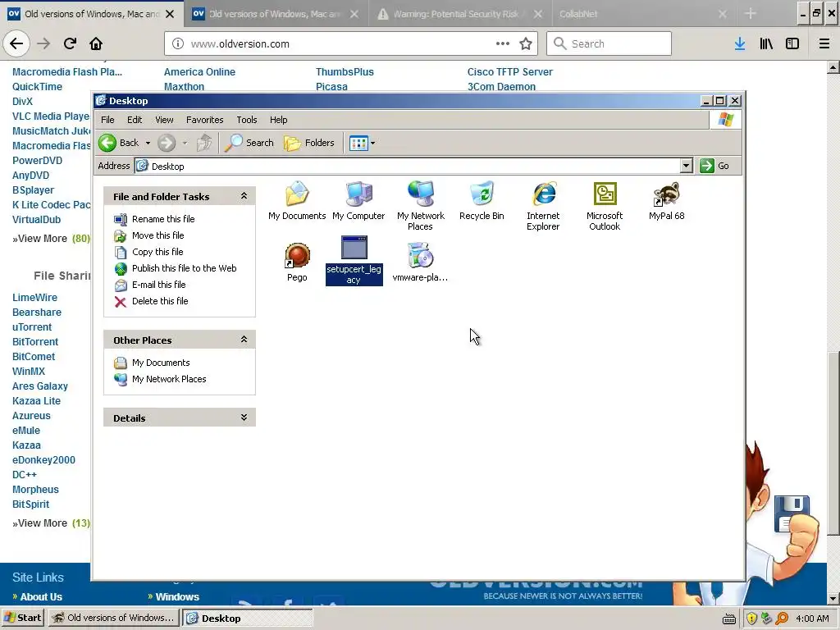This screenshot has height=630, width=840.
Task: Switch to Old versions of Windows taskbar item
Action: click(114, 618)
